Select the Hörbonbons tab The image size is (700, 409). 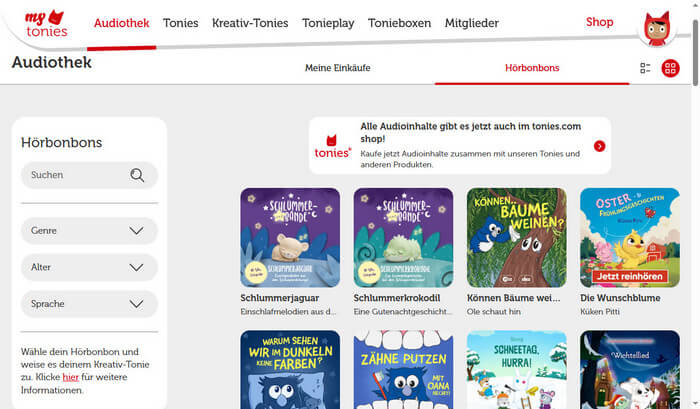pyautogui.click(x=532, y=68)
